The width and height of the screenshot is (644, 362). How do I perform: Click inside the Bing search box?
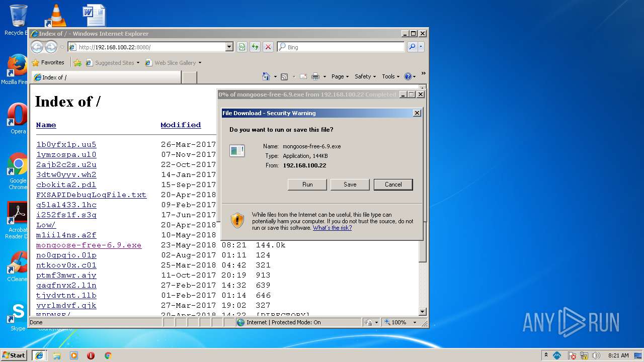tap(341, 47)
